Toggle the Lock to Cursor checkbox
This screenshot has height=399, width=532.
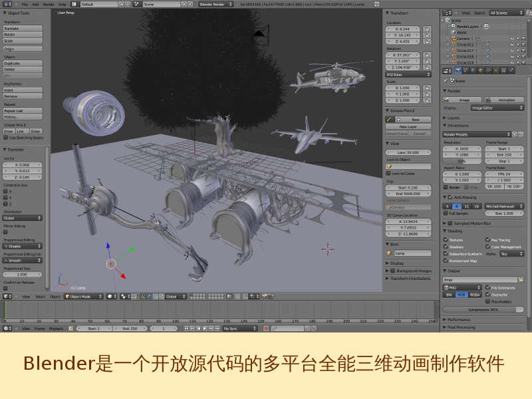(x=388, y=174)
